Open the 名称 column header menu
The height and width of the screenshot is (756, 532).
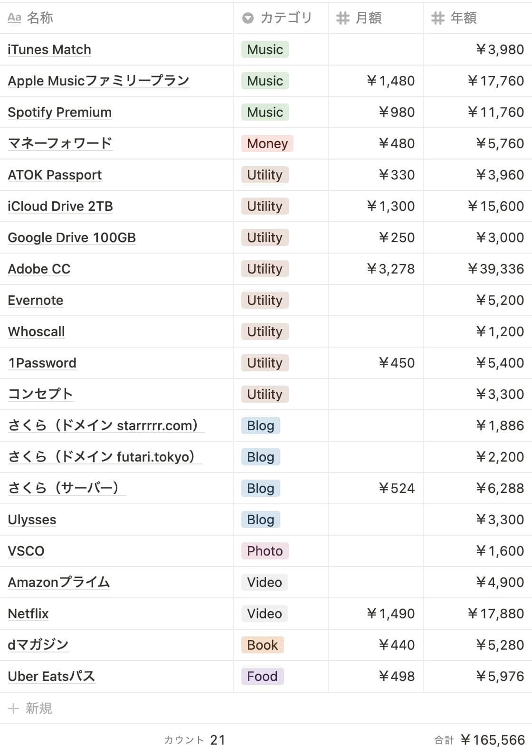40,18
